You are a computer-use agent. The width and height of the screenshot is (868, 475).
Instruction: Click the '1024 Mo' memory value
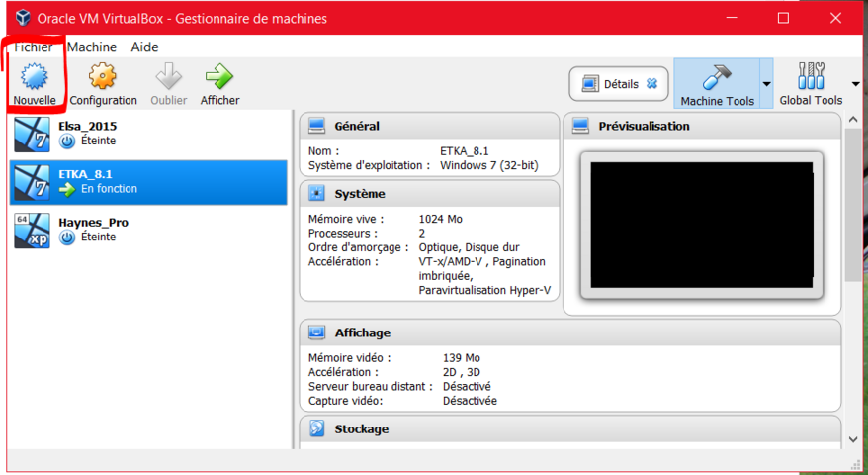click(x=440, y=219)
